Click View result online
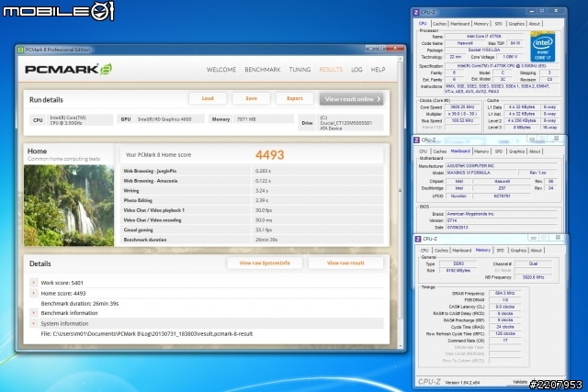 coord(351,99)
